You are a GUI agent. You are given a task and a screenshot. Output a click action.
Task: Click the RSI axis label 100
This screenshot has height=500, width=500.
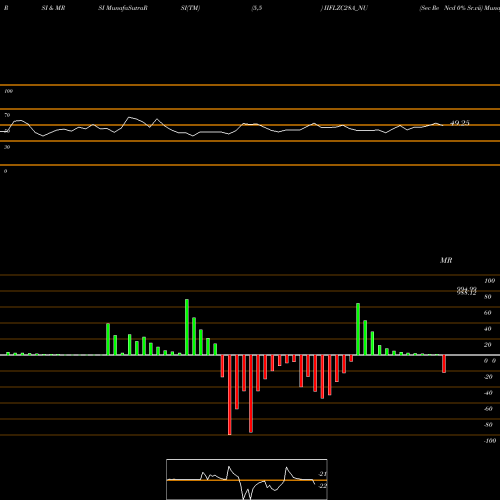pyautogui.click(x=8, y=91)
